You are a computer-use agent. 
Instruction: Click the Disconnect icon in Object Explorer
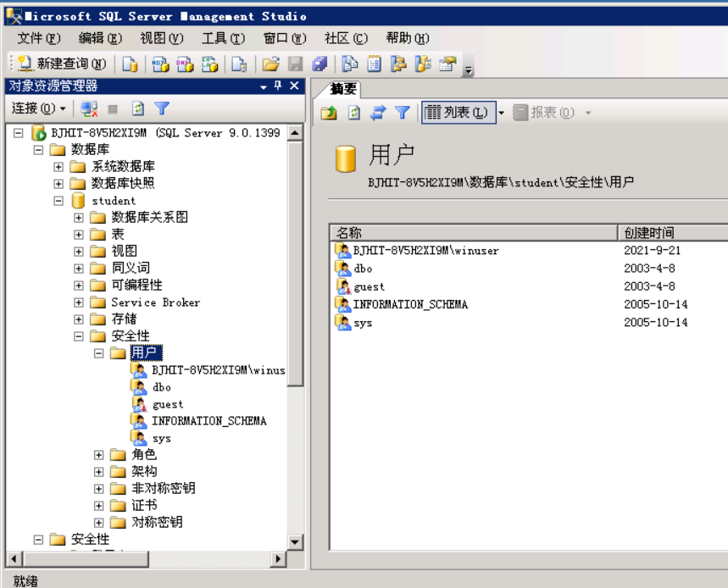tap(89, 109)
